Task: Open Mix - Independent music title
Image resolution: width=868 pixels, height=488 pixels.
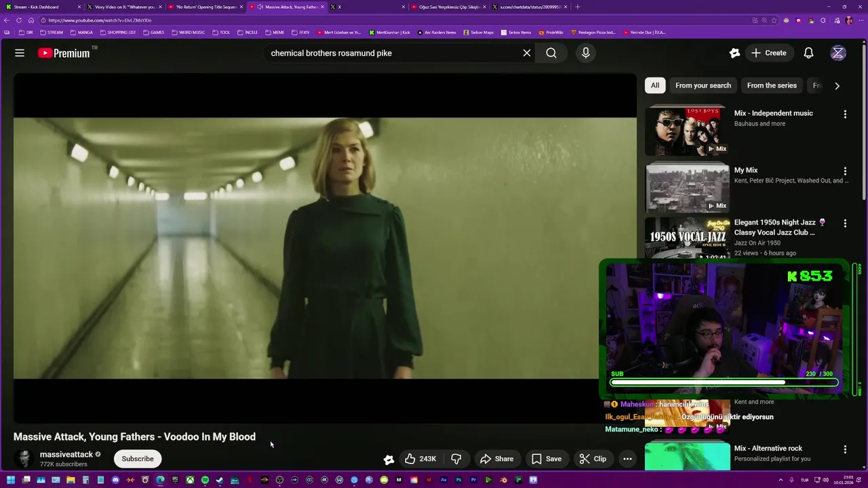Action: pyautogui.click(x=773, y=113)
